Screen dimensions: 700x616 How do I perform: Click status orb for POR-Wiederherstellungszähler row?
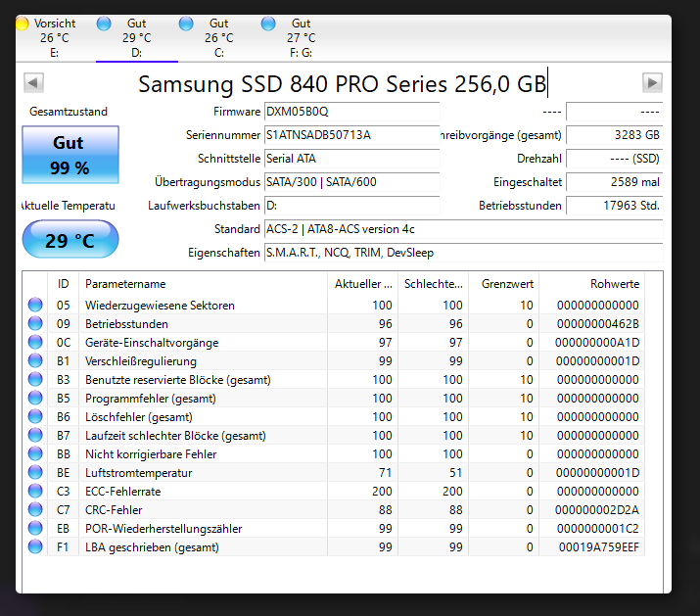tap(35, 529)
